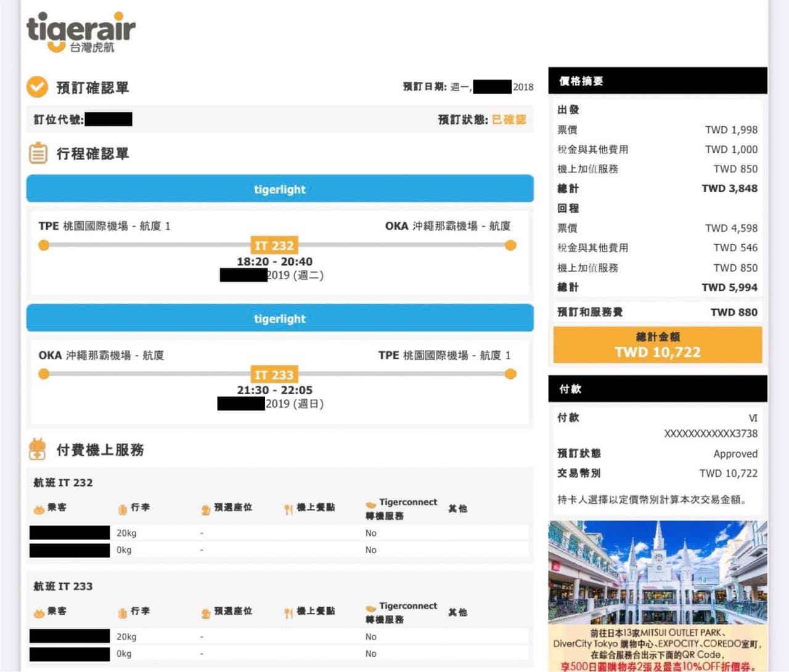Click the 0kg baggage cell for IT 232
789x672 pixels.
(124, 550)
